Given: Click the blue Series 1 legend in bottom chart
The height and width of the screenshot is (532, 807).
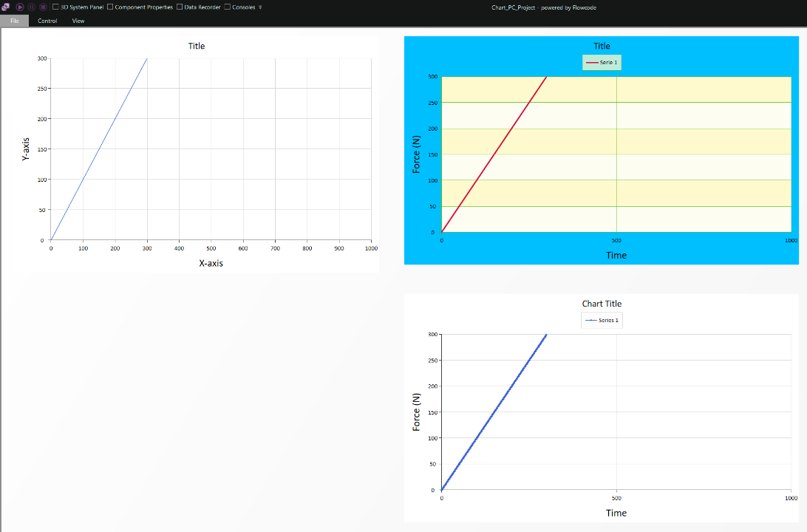Looking at the screenshot, I should tap(602, 321).
